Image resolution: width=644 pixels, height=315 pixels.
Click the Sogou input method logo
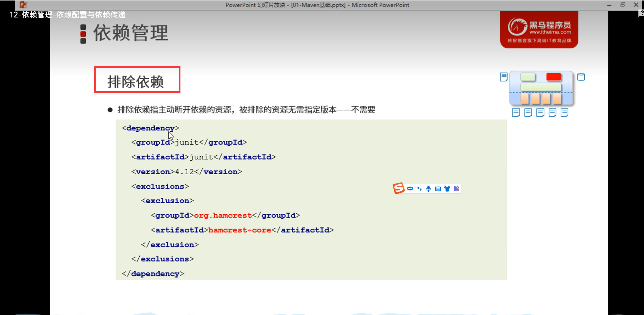click(x=398, y=188)
